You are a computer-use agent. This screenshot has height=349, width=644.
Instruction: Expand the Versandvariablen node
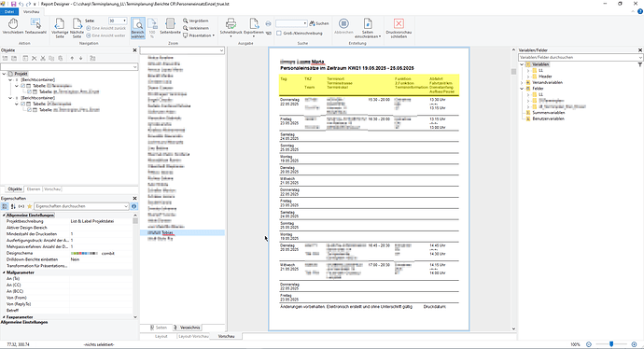523,82
